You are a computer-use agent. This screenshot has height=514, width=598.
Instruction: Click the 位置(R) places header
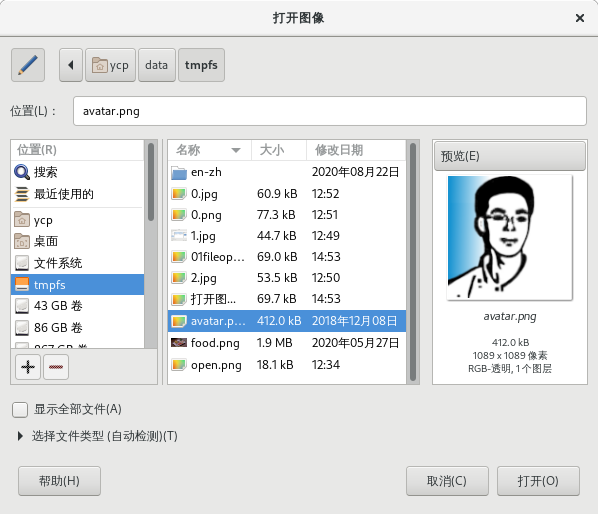pyautogui.click(x=78, y=150)
